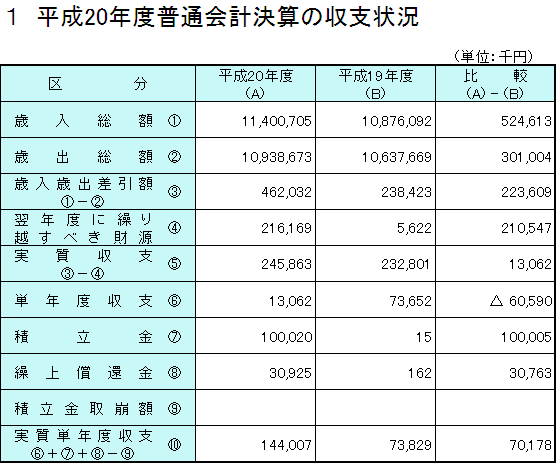Image resolution: width=556 pixels, height=463 pixels.
Task: Click the value 232,801
Action: click(405, 264)
